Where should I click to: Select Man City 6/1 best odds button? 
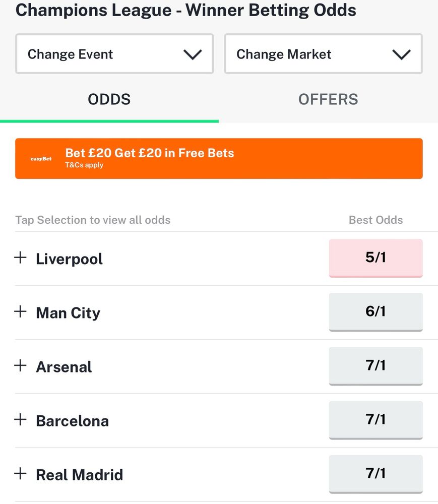(376, 312)
